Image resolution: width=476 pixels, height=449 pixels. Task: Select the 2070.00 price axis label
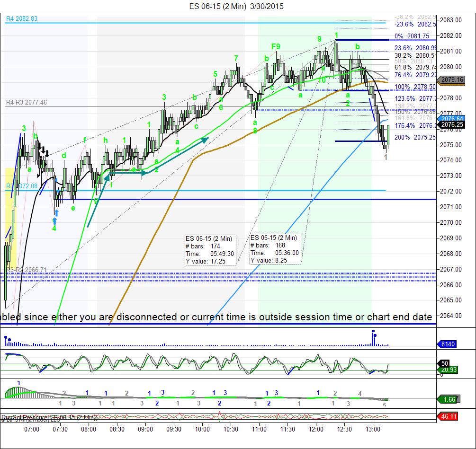point(451,222)
